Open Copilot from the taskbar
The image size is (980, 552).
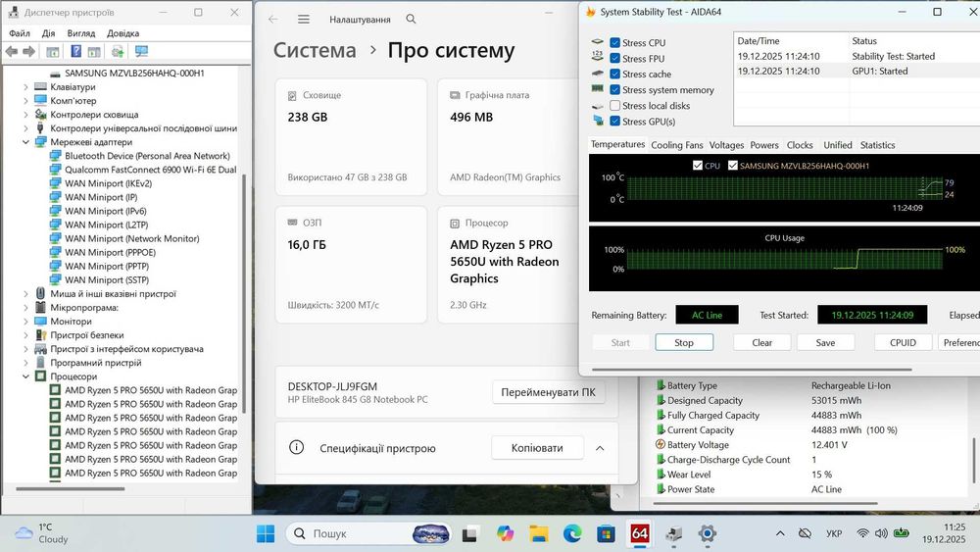tap(505, 533)
